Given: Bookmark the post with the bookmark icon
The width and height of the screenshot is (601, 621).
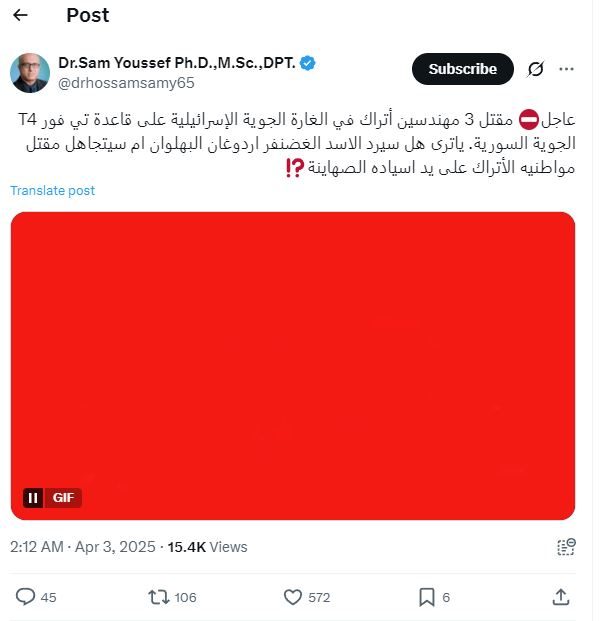Looking at the screenshot, I should (x=427, y=597).
